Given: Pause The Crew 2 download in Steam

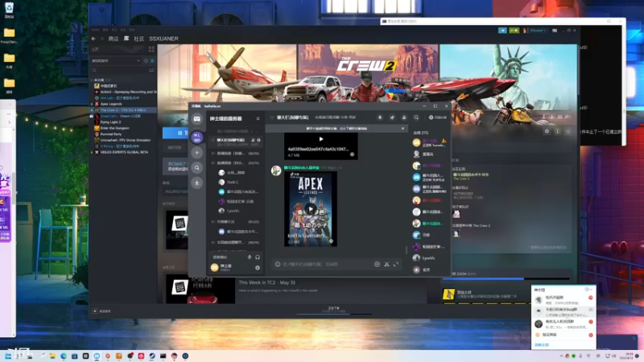Looking at the screenshot, I should (175, 133).
